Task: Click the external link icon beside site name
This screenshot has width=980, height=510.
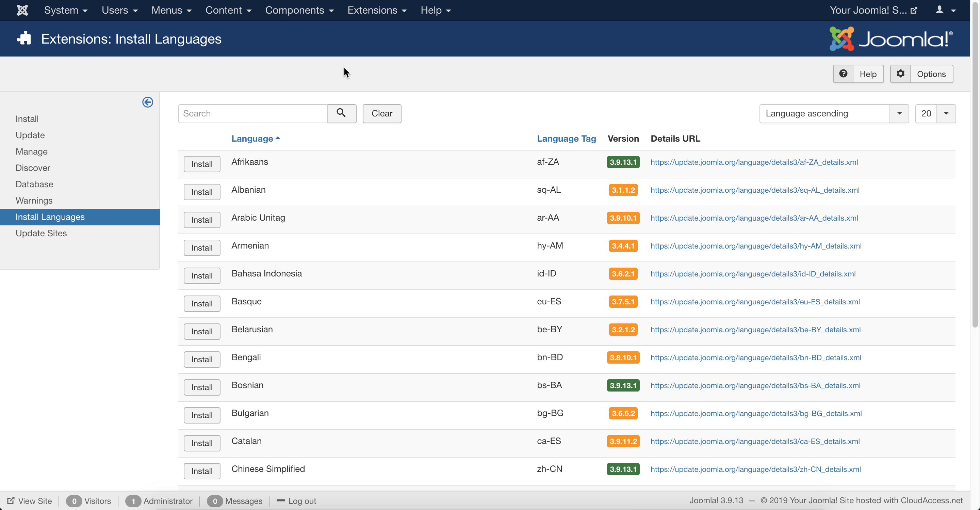Action: point(914,10)
